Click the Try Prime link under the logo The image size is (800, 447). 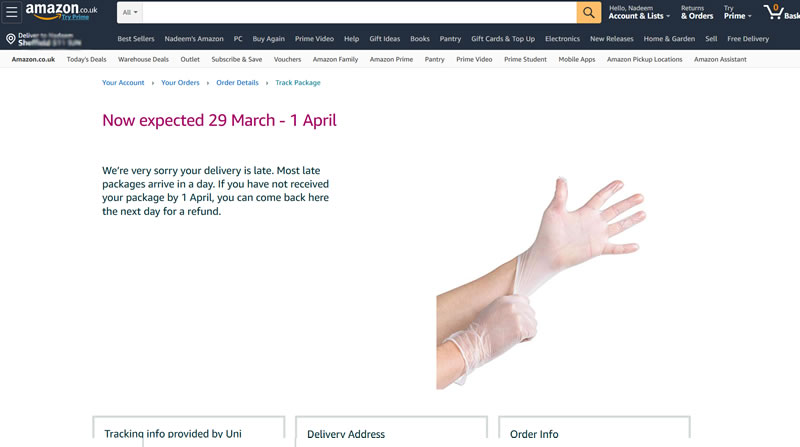pyautogui.click(x=75, y=17)
